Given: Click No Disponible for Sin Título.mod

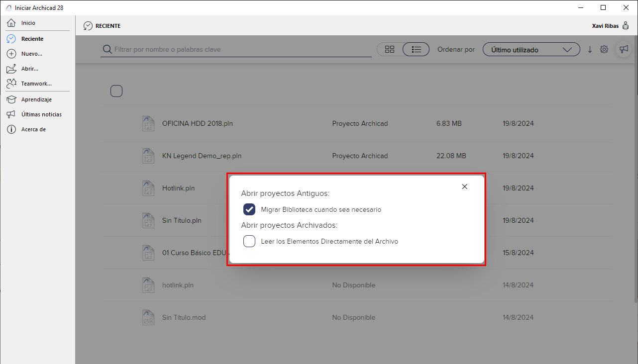Looking at the screenshot, I should (354, 317).
